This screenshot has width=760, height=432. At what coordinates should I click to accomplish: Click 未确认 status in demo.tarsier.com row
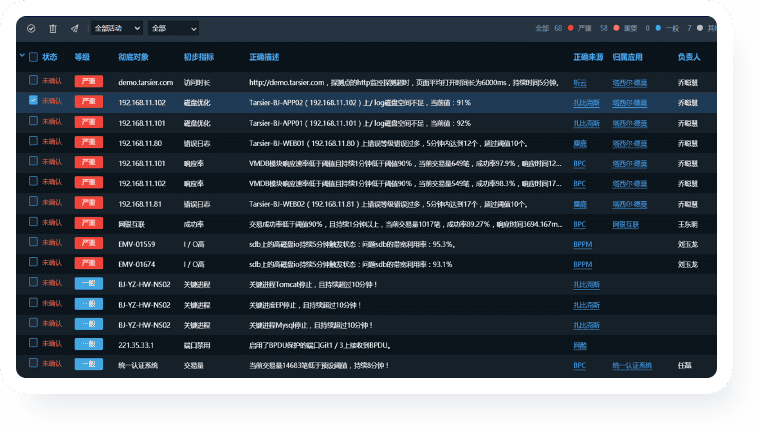click(x=52, y=81)
